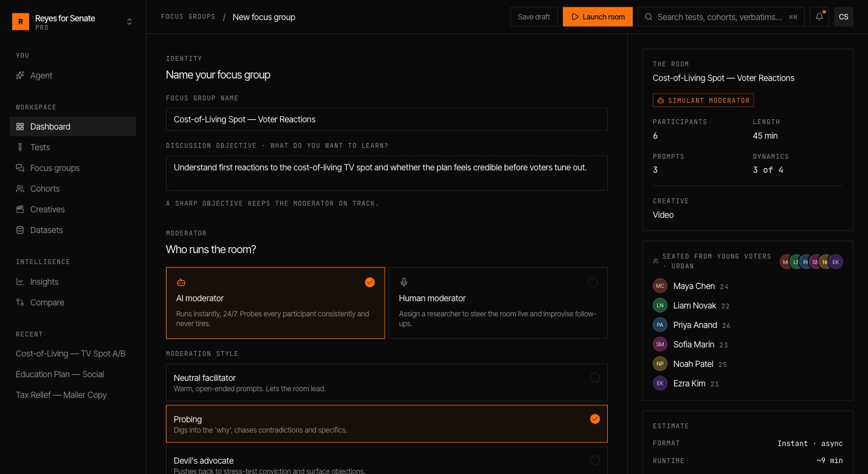Click the Compare icon
Image resolution: width=868 pixels, height=474 pixels.
(x=20, y=302)
